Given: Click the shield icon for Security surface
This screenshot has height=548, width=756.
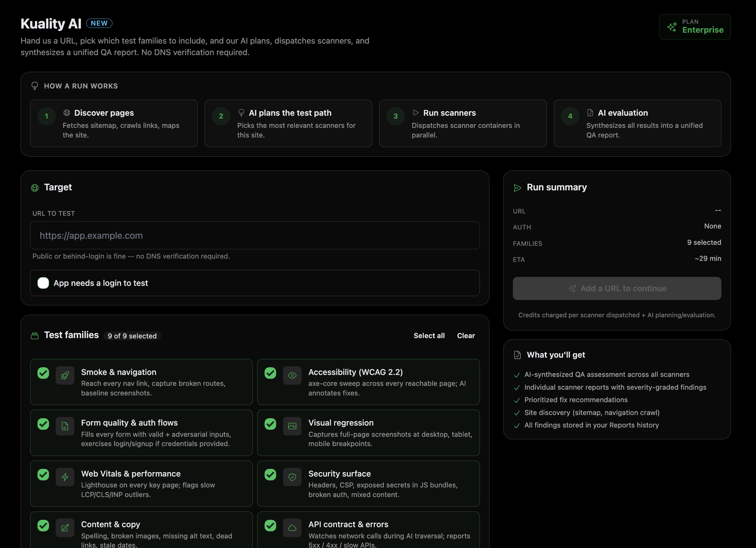Looking at the screenshot, I should [x=292, y=477].
